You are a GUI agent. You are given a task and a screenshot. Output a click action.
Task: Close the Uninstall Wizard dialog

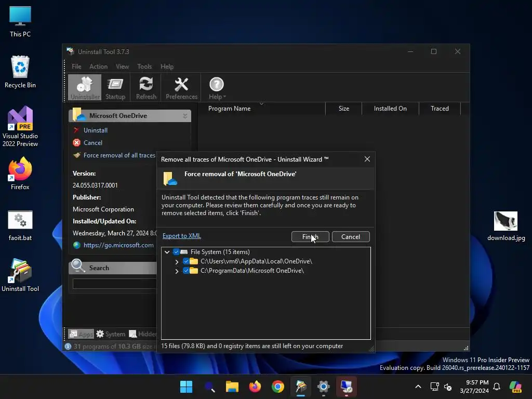tap(367, 159)
